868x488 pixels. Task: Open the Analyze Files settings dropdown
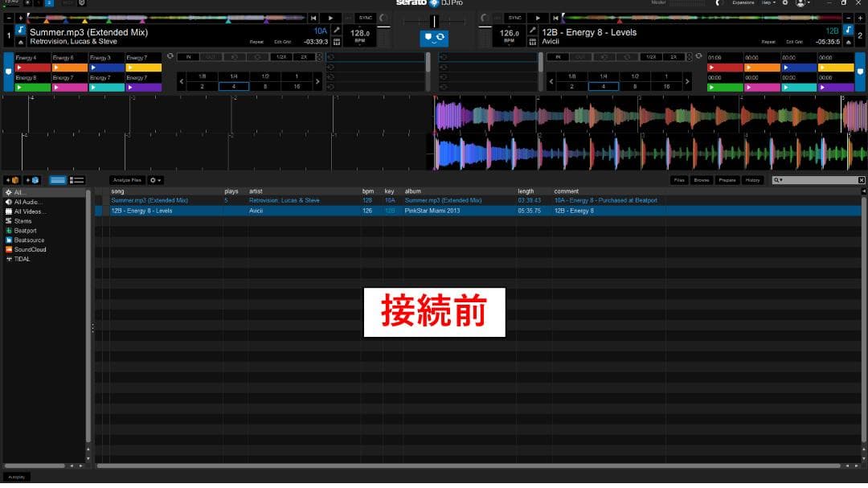click(155, 180)
